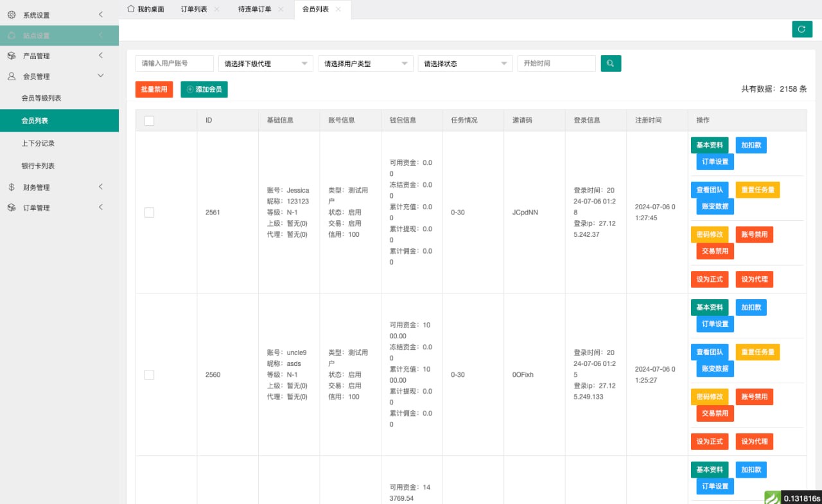Click 基本资料 for user uncle9
The height and width of the screenshot is (504, 822).
tap(710, 308)
